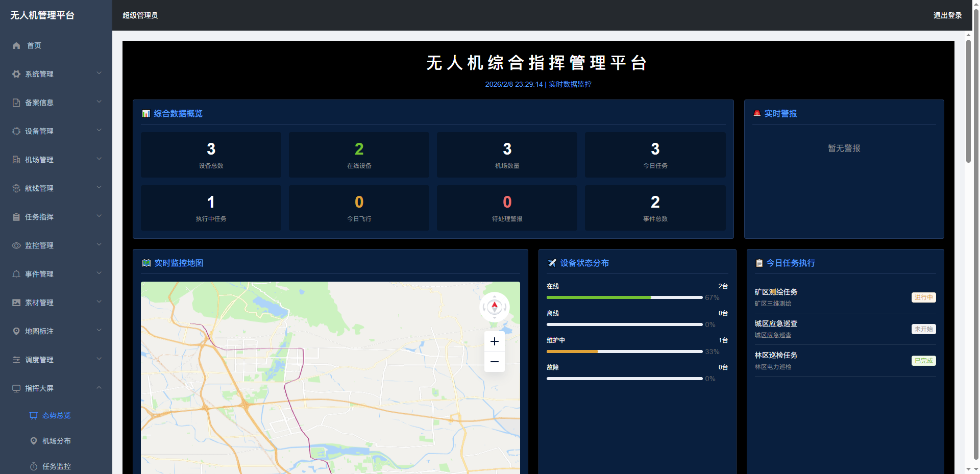Click the home icon beside 首页
The height and width of the screenshot is (474, 980).
(16, 45)
